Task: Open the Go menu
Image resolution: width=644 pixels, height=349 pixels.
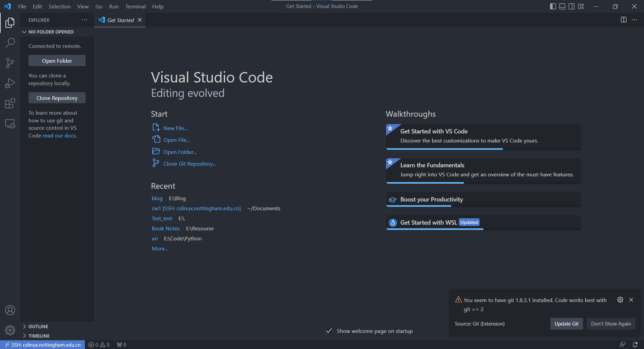Action: coord(99,6)
